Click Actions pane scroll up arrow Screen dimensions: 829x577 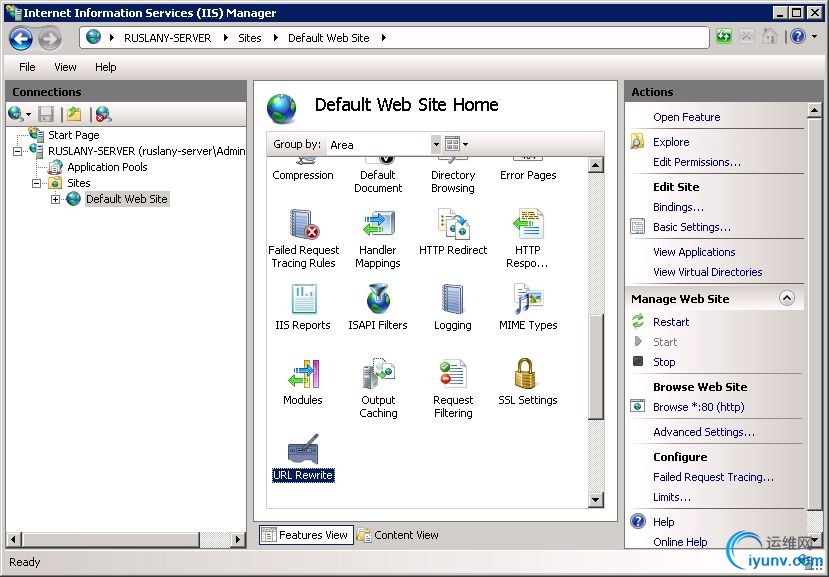[x=814, y=110]
